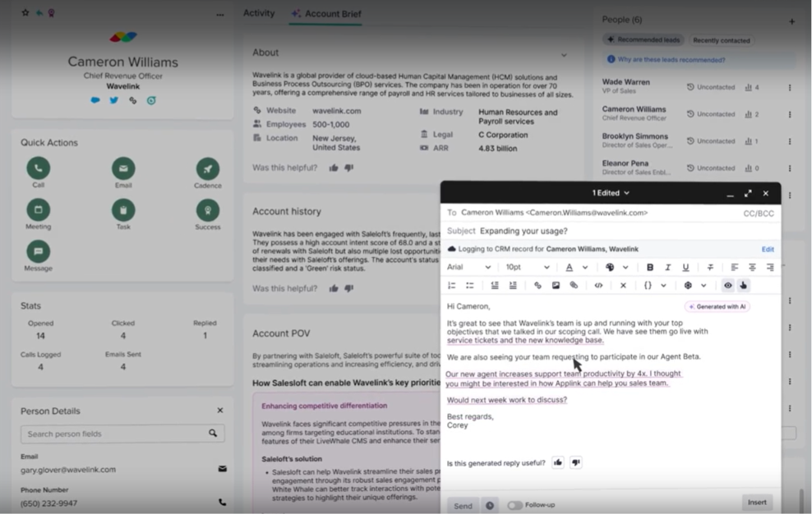The width and height of the screenshot is (812, 514).
Task: Click the envelope icon beside gary.glover email
Action: (x=222, y=469)
